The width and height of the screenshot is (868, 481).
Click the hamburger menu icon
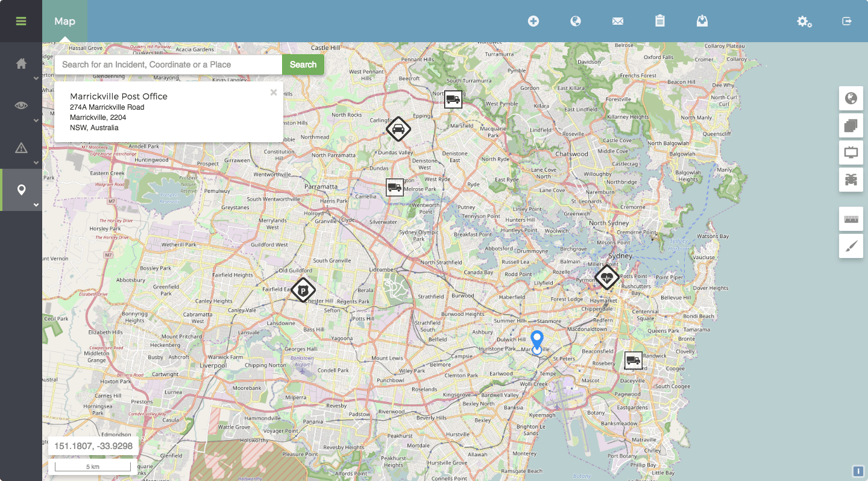point(21,21)
